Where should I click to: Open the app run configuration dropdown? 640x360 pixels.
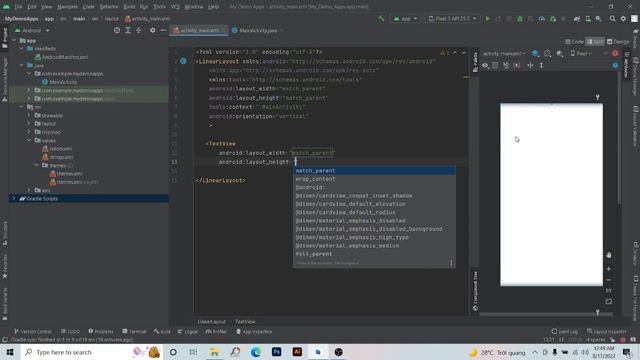tap(405, 19)
